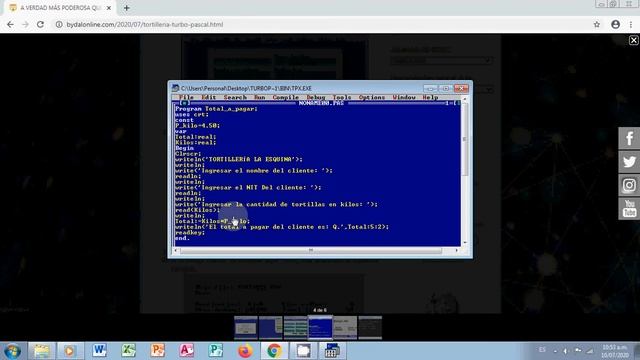Select the fifth gallery thumbnail
Screen dimensions: 640x360
(x=345, y=327)
